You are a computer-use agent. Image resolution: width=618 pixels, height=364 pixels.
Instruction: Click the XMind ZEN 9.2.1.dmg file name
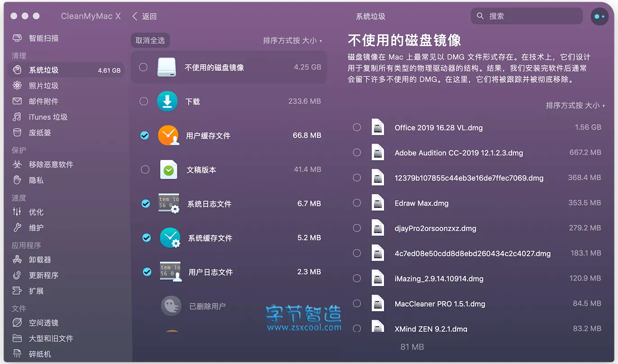pos(431,329)
